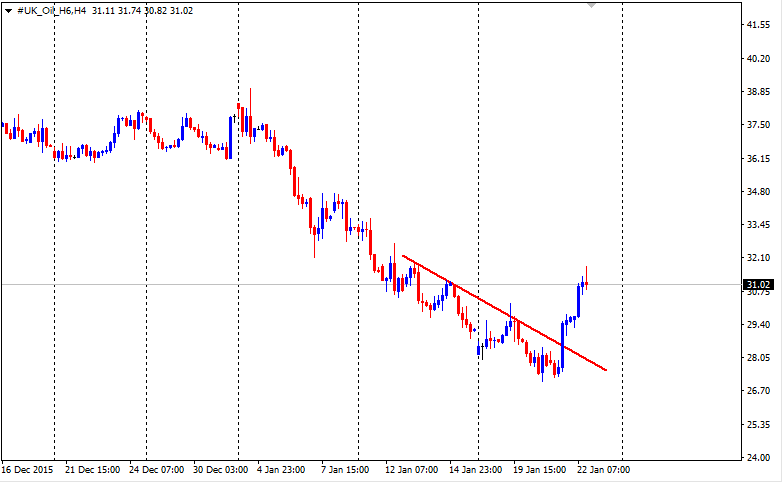Click the 7 Jan 15:00 time label
783x483 pixels.
[x=345, y=470]
